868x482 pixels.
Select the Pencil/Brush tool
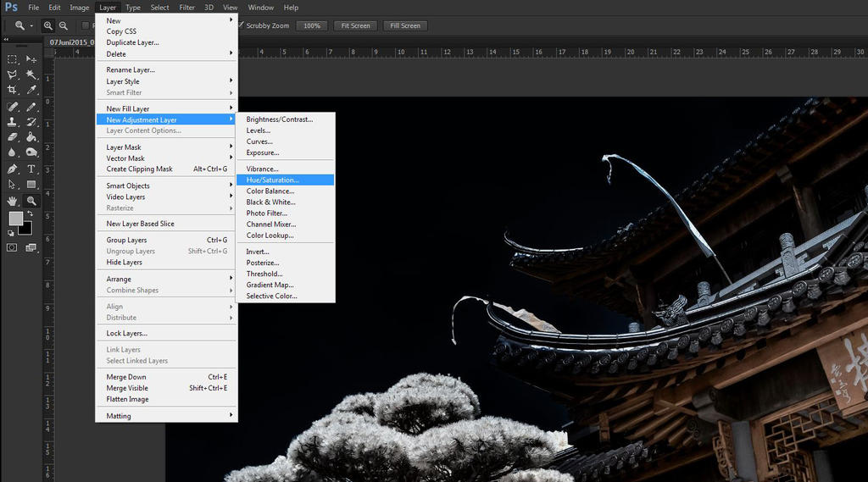point(31,107)
